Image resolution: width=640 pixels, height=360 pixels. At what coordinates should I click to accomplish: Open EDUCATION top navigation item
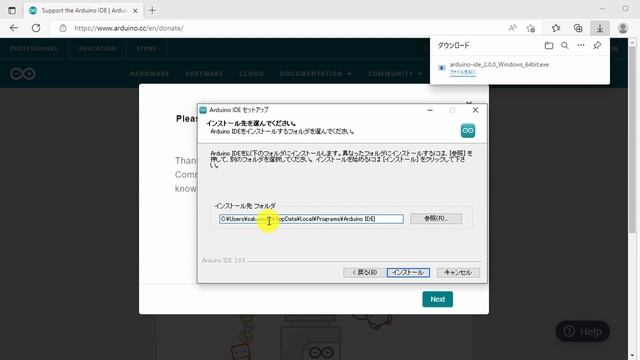point(97,49)
